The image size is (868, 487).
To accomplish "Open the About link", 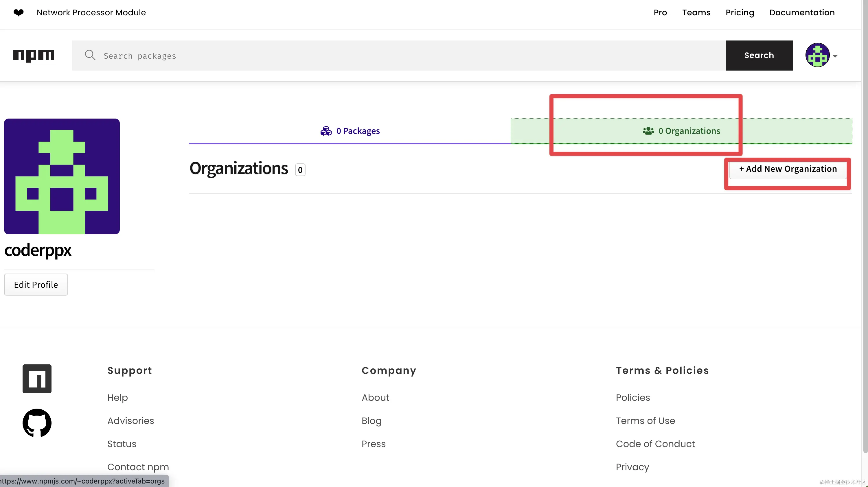I will (375, 397).
